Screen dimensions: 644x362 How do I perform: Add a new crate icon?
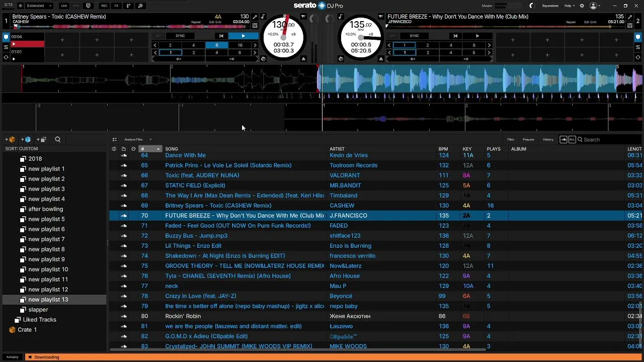tap(10, 139)
